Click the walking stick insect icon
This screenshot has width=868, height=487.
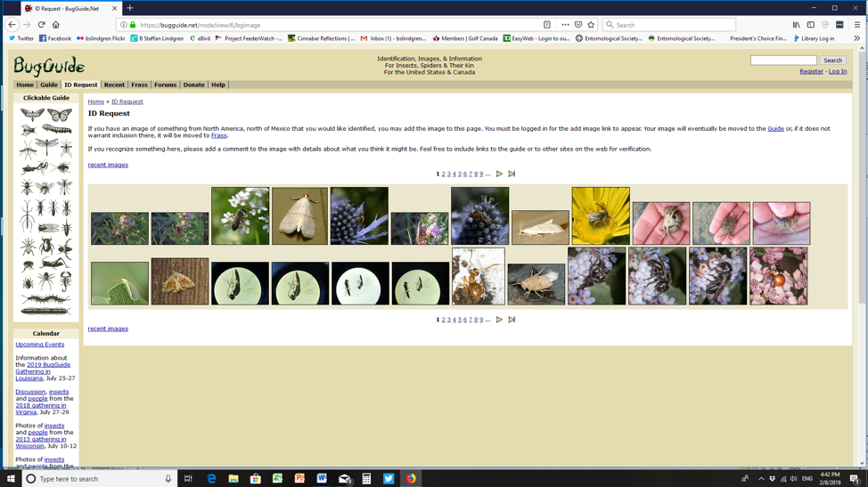coord(27,216)
